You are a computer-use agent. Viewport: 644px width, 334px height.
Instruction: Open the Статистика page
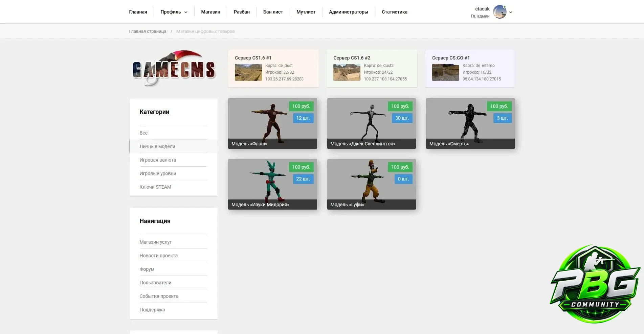[395, 12]
